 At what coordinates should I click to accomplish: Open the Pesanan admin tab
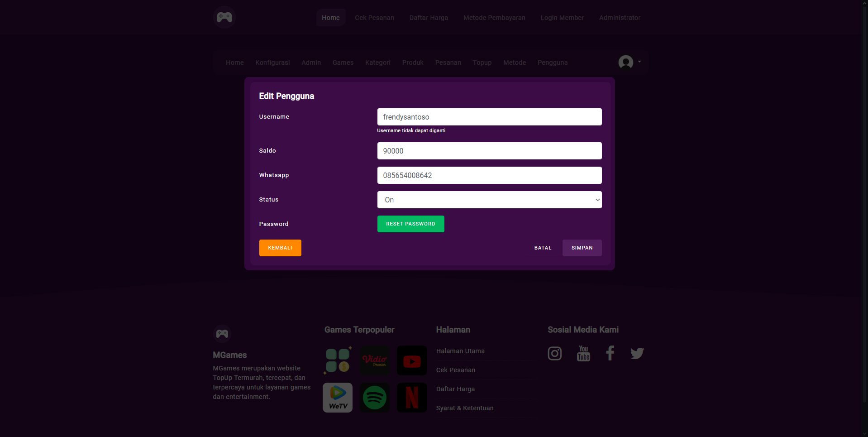click(448, 62)
